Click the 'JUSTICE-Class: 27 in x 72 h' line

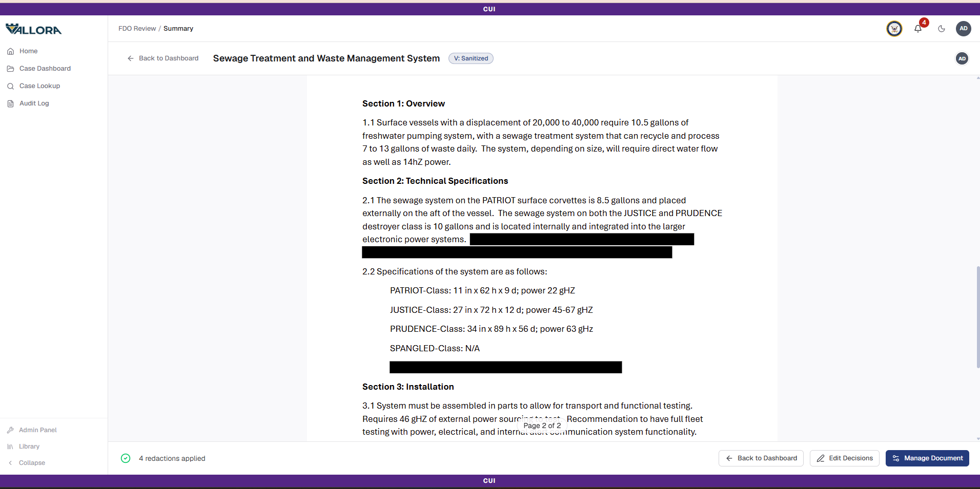(x=491, y=310)
